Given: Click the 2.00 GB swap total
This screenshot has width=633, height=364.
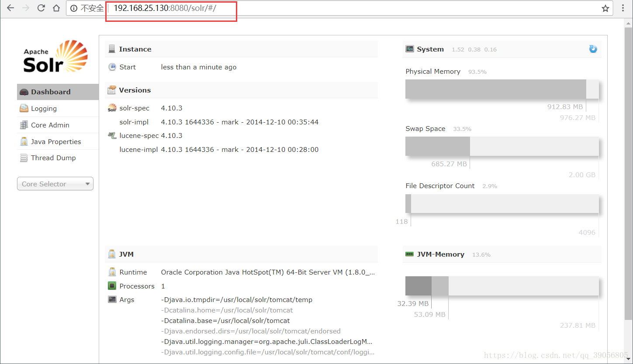Looking at the screenshot, I should pos(582,175).
